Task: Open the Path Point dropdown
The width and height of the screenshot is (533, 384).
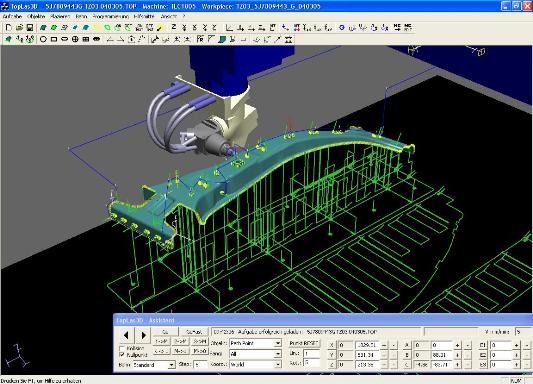Action: tap(256, 343)
